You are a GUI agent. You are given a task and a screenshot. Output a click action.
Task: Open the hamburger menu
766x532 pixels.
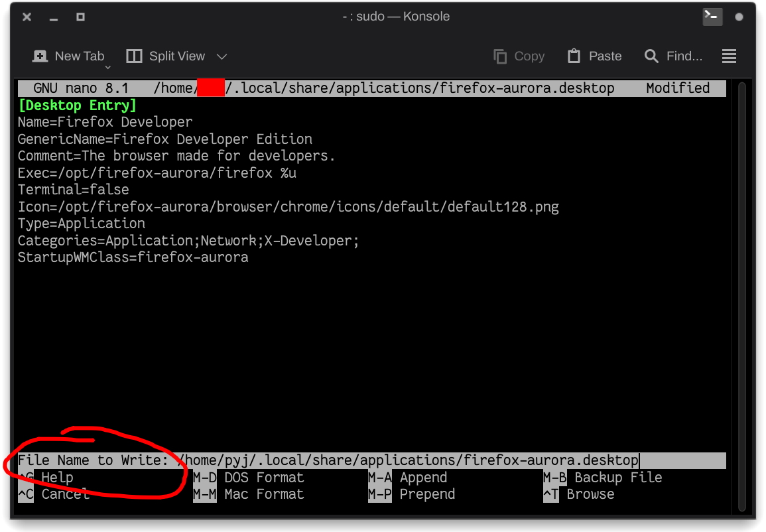click(729, 56)
